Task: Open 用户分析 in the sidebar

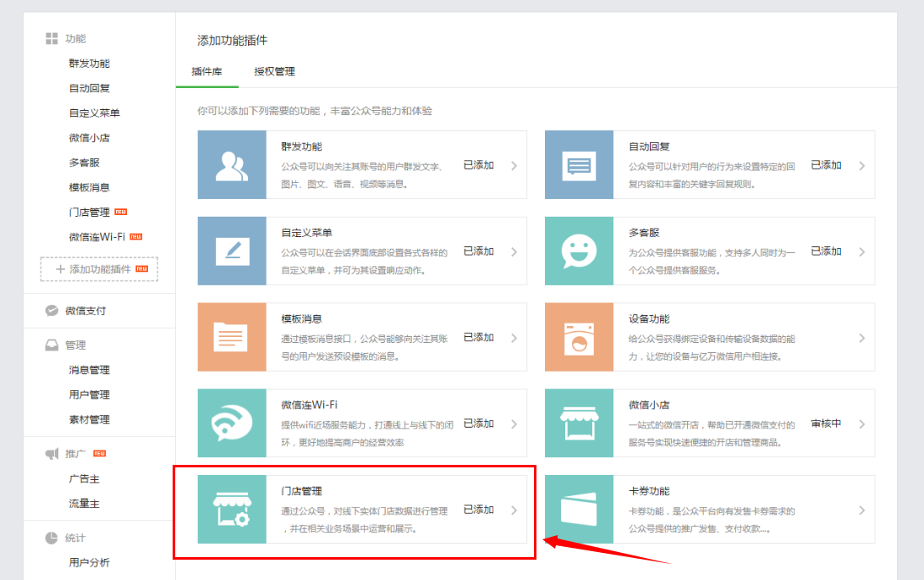Action: 90,562
